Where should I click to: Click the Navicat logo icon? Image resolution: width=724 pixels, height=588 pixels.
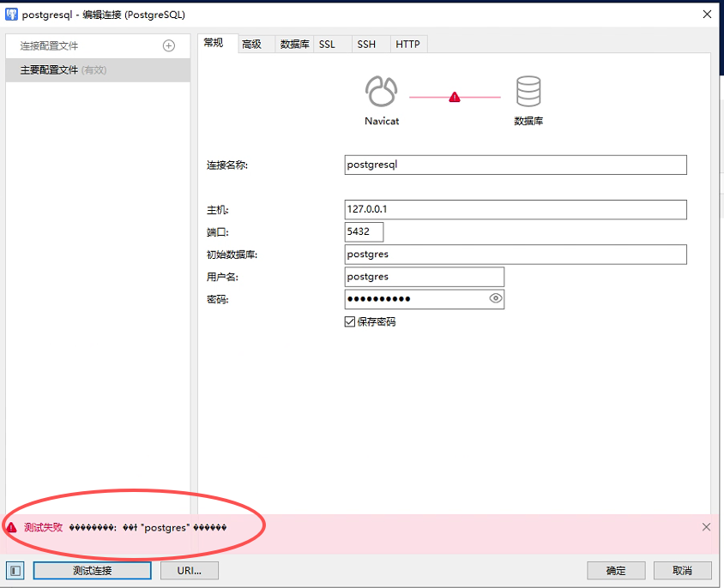382,92
